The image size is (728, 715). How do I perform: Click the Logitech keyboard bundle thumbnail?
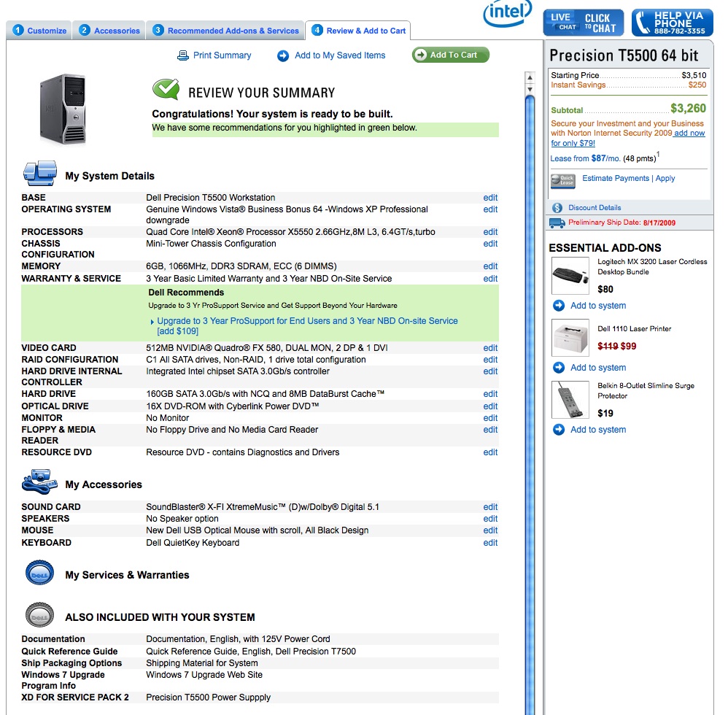pos(570,276)
